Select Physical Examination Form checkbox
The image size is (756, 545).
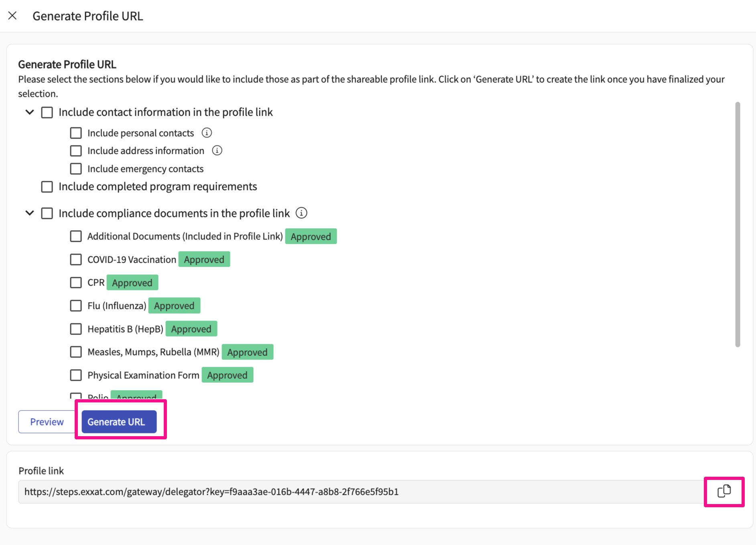pyautogui.click(x=76, y=376)
